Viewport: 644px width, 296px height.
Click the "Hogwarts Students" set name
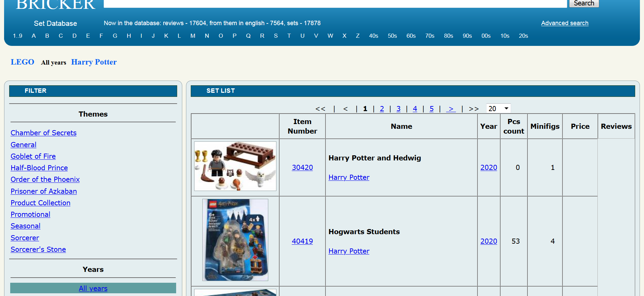click(364, 232)
